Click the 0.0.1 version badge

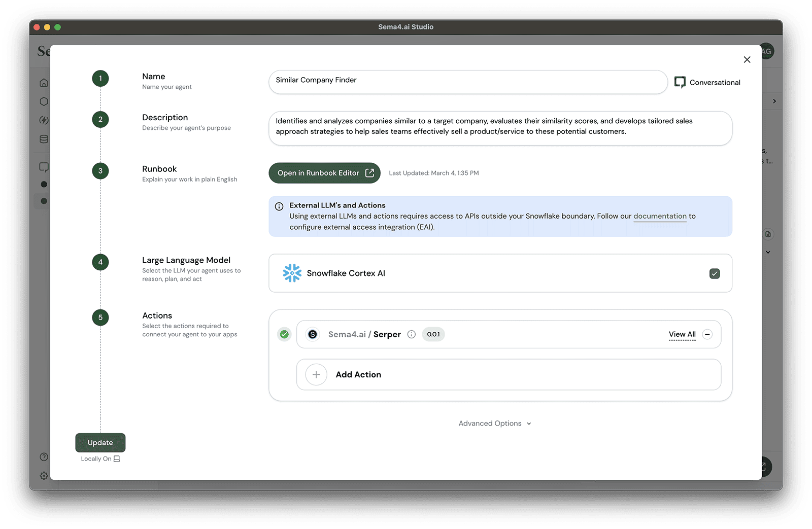coord(433,334)
